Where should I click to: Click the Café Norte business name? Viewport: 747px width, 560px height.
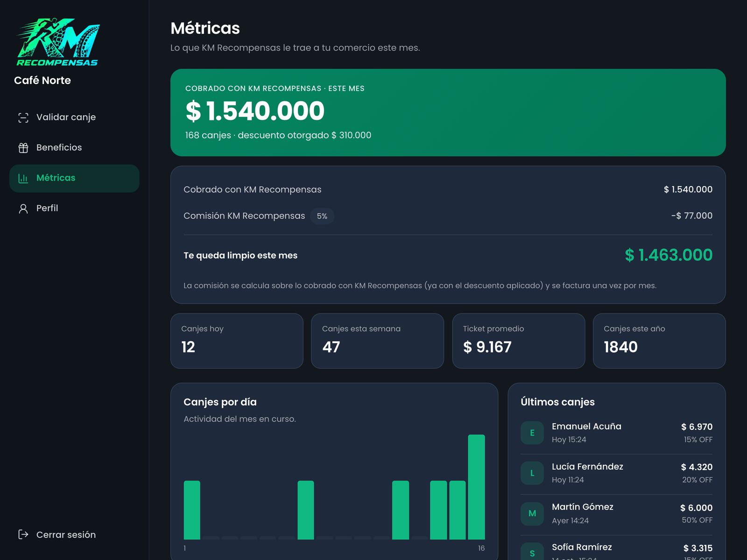pos(42,80)
